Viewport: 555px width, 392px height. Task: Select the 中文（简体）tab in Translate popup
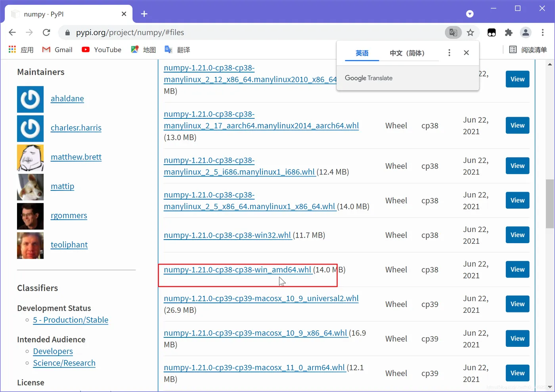(407, 53)
